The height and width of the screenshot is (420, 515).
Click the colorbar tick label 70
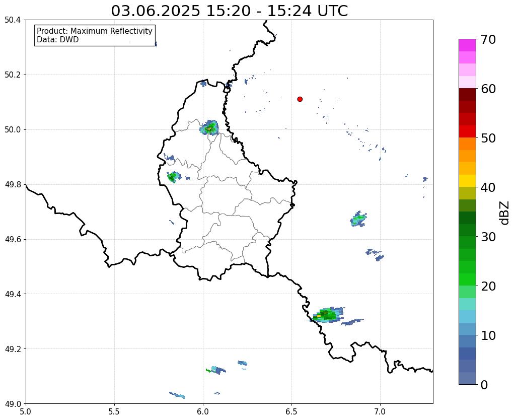(488, 39)
